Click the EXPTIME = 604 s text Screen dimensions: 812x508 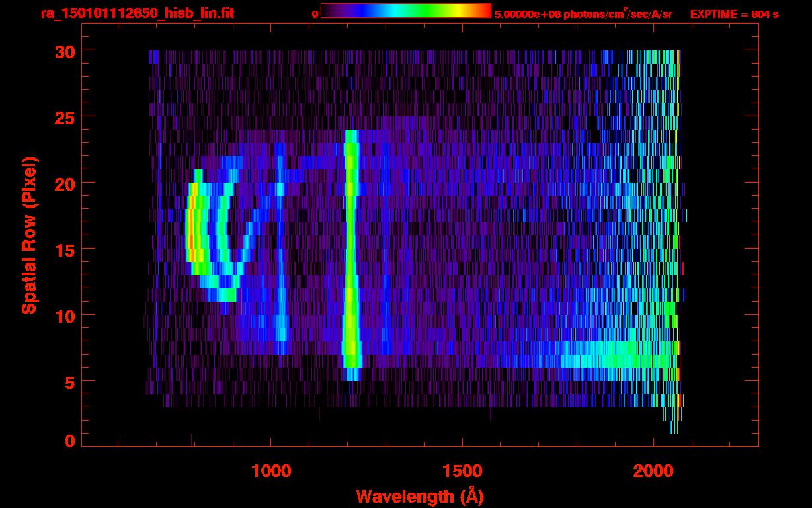pos(734,14)
